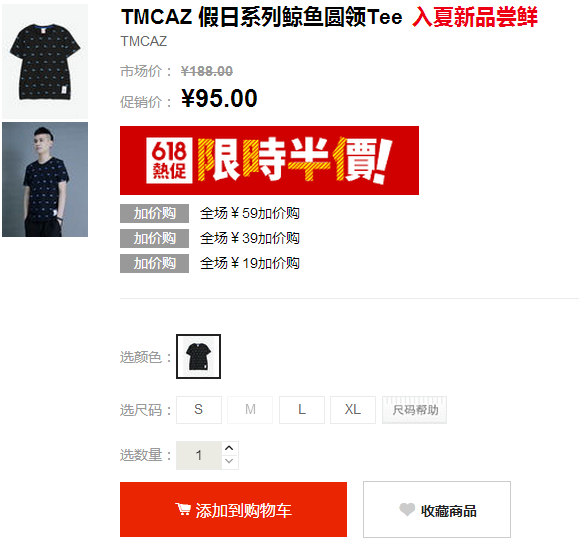Click the heart icon for favorites
The height and width of the screenshot is (550, 579).
[407, 510]
